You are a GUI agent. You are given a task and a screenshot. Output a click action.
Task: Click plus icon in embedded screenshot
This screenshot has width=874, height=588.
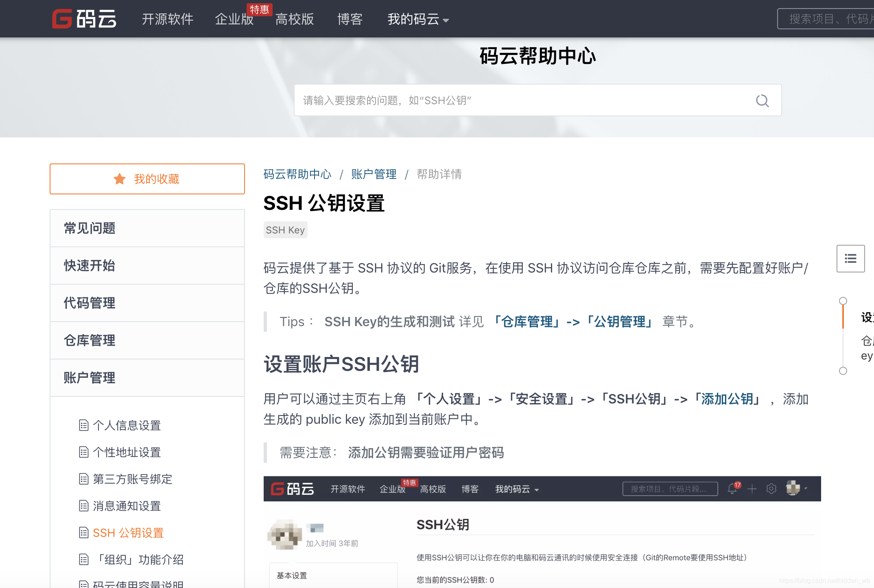752,489
